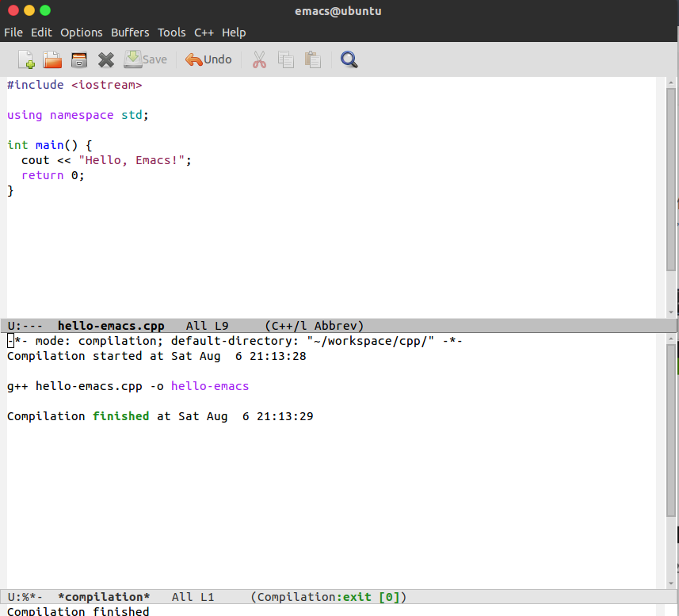The width and height of the screenshot is (679, 616).
Task: Click hello-emacs.cpp buffer name in mode line
Action: click(x=111, y=326)
